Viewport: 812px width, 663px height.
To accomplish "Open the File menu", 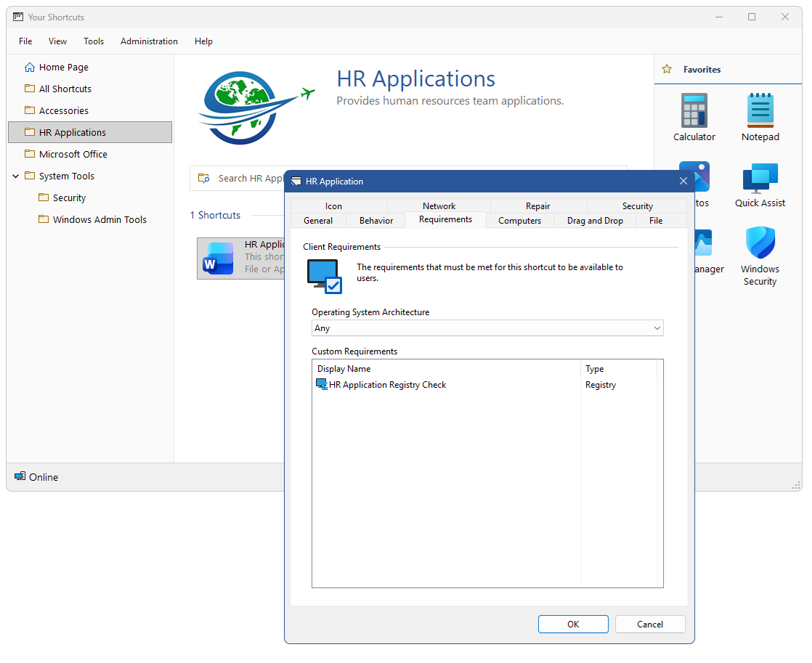I will coord(25,41).
